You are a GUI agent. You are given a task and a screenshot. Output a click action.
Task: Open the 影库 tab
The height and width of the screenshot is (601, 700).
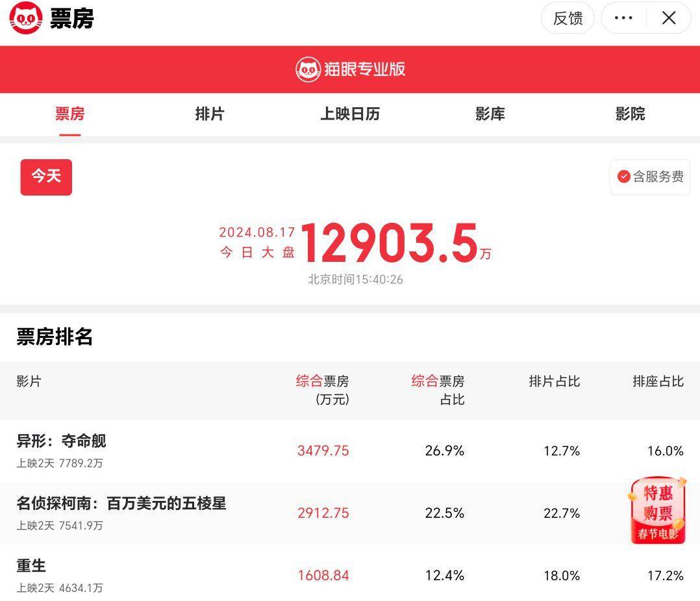[490, 114]
